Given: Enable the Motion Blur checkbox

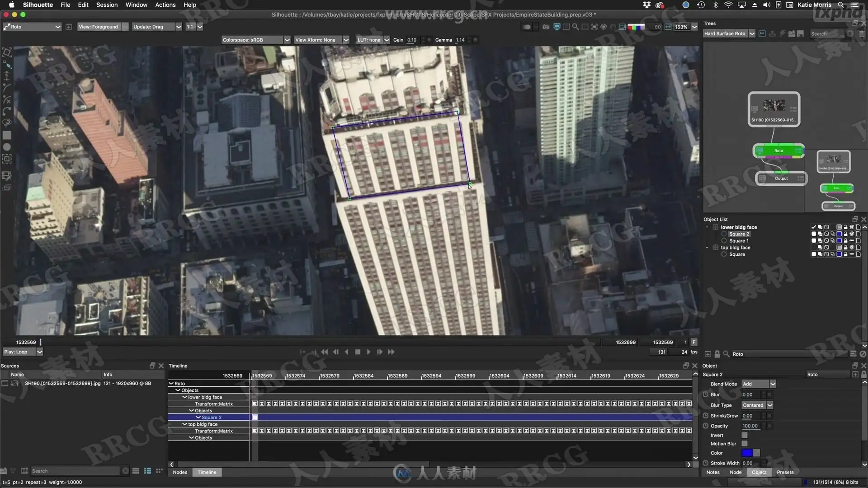Looking at the screenshot, I should coord(744,444).
